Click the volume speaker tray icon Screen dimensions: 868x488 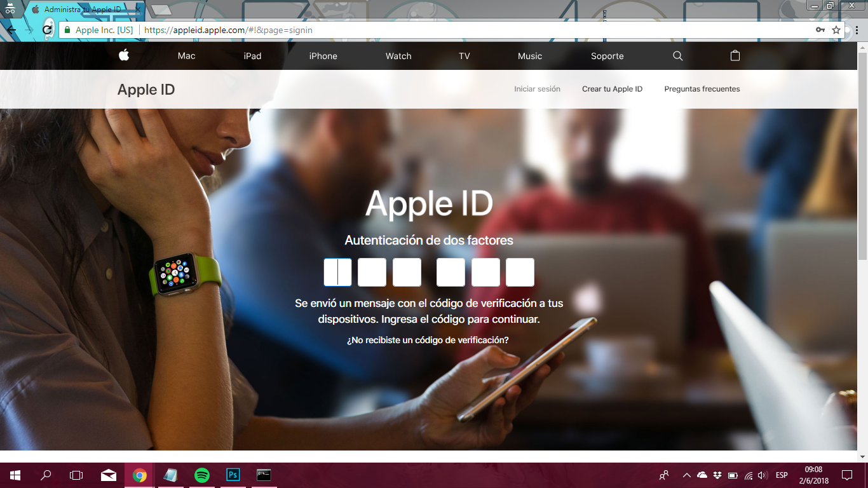763,475
